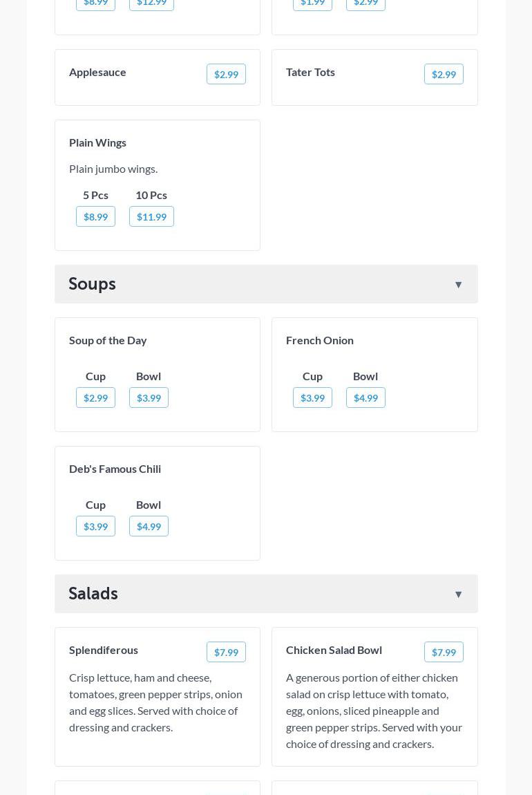This screenshot has height=795, width=532.
Task: Pick Soup of the Day bowl $3.99
Action: (x=149, y=398)
